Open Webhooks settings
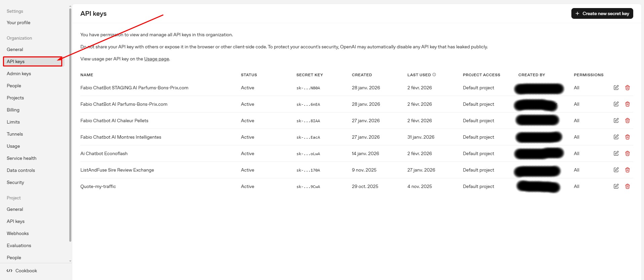644x280 pixels. 17,233
